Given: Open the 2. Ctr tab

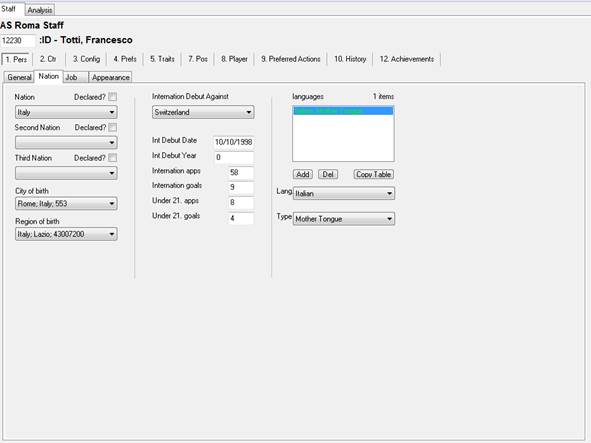Looking at the screenshot, I should (48, 59).
